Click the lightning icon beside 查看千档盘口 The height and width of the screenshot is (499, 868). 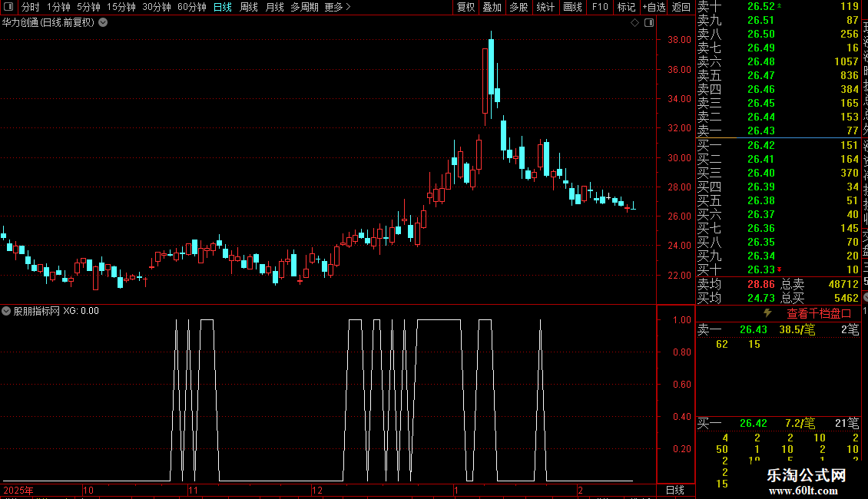point(767,313)
